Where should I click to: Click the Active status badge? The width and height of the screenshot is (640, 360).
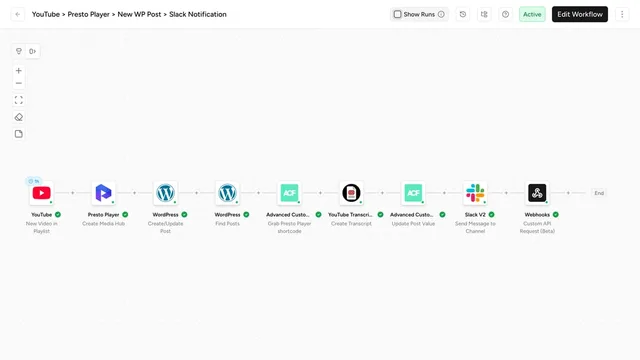pos(532,14)
